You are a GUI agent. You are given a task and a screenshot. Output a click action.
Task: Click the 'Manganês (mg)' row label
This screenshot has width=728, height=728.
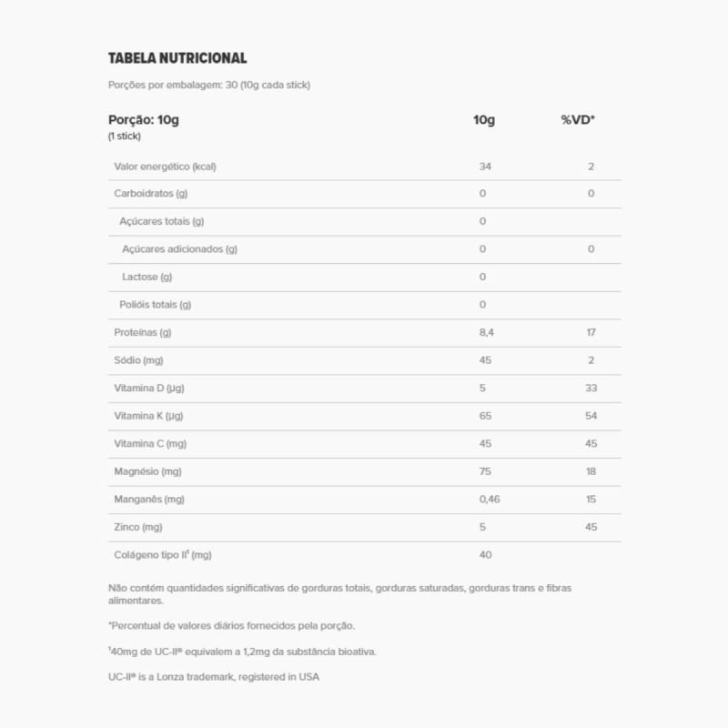pyautogui.click(x=149, y=499)
